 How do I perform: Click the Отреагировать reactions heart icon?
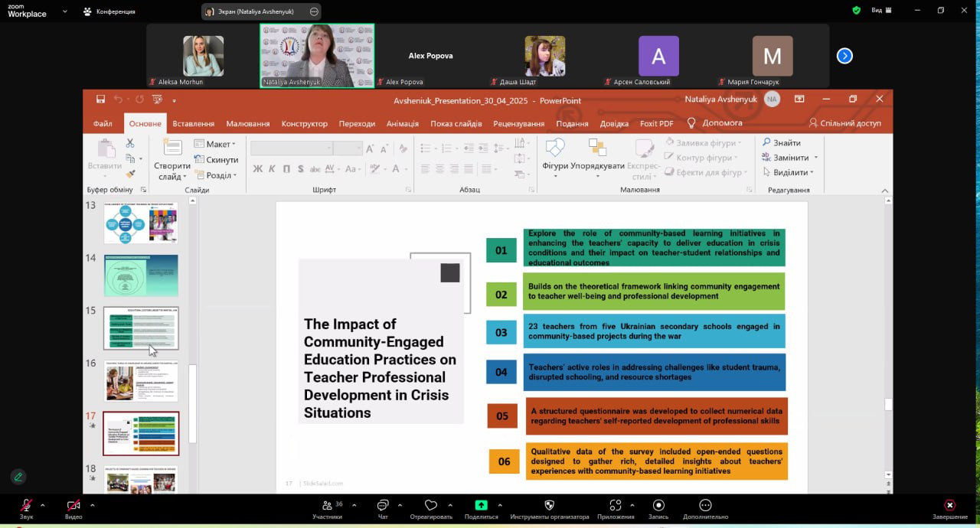430,506
